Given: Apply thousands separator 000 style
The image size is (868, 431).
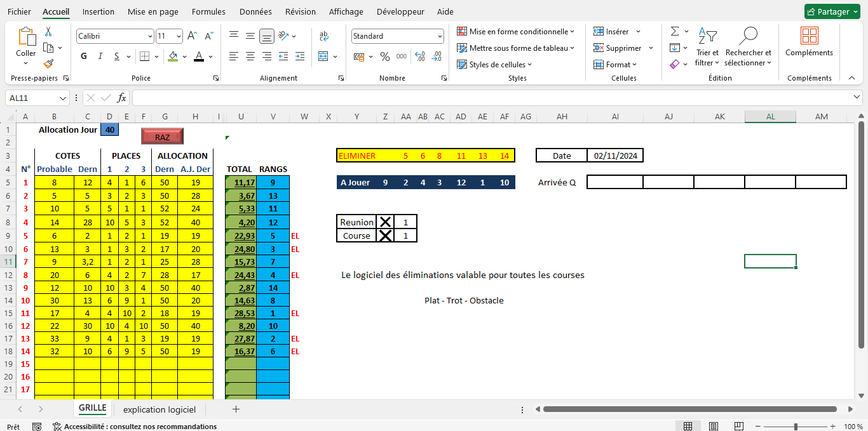Looking at the screenshot, I should pyautogui.click(x=402, y=56).
